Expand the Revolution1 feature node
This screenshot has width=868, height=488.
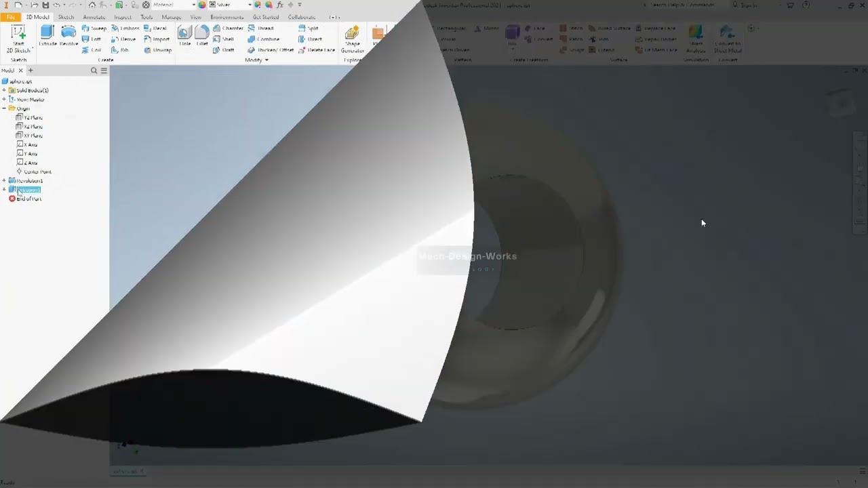coord(4,180)
